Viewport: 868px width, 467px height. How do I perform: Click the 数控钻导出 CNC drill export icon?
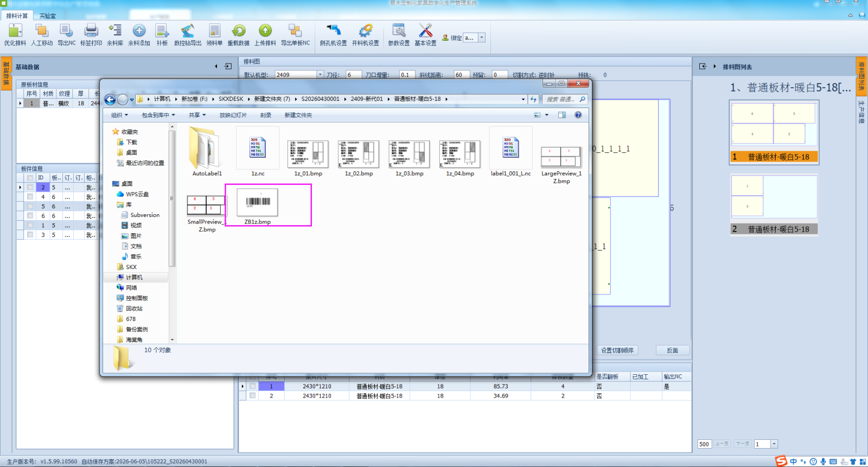188,35
